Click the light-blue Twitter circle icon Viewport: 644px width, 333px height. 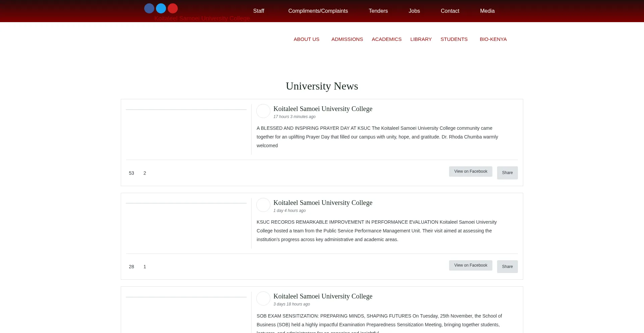tap(161, 8)
